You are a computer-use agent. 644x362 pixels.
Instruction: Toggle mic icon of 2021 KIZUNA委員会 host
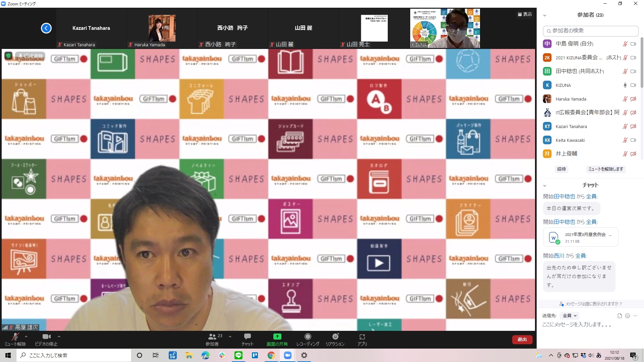[x=625, y=58]
